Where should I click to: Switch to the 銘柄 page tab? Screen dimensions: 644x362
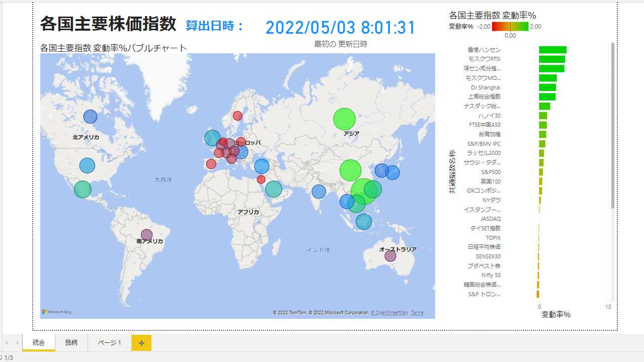pyautogui.click(x=71, y=343)
